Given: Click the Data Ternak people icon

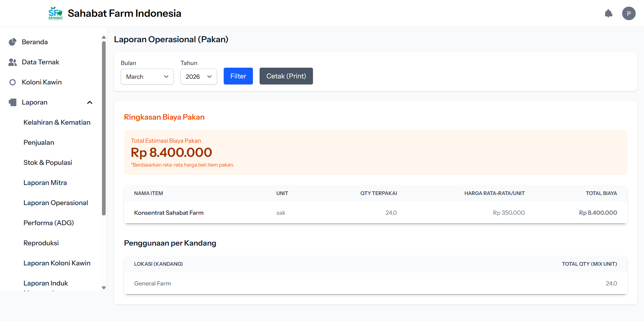Looking at the screenshot, I should tap(13, 62).
